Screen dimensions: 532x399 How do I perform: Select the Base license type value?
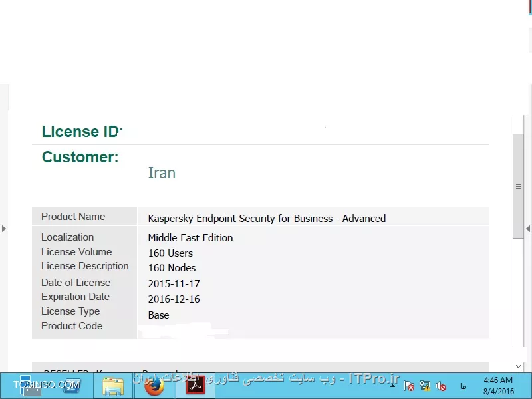158,315
